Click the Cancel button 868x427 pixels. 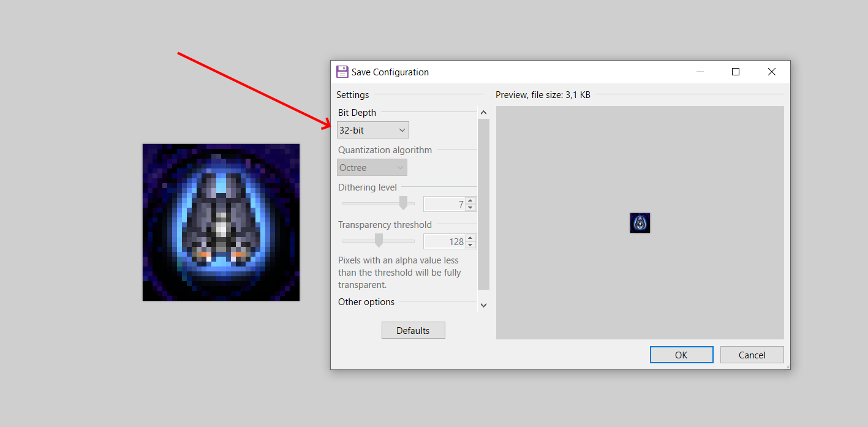point(752,355)
